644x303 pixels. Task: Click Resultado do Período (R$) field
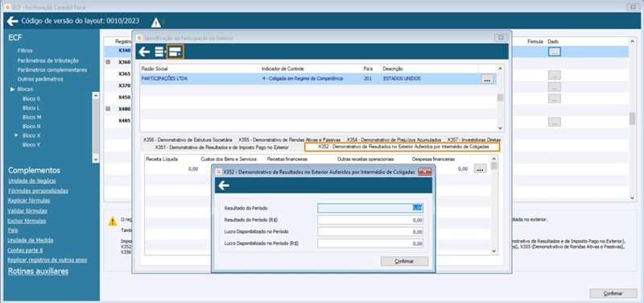point(370,220)
